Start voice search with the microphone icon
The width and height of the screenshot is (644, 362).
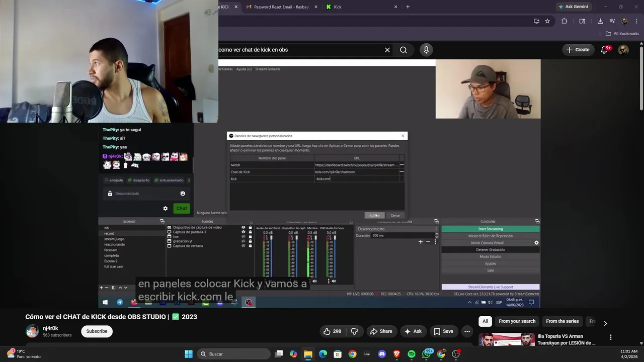click(x=426, y=50)
